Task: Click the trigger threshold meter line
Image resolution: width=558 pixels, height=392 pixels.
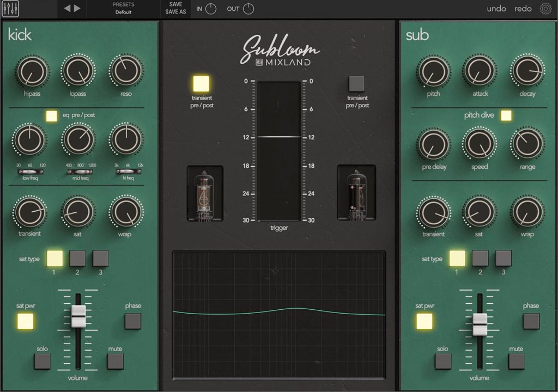Action: coord(279,137)
